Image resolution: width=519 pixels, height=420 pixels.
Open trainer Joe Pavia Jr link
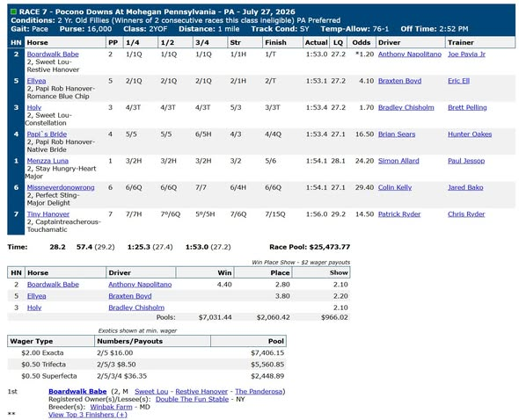coord(466,54)
